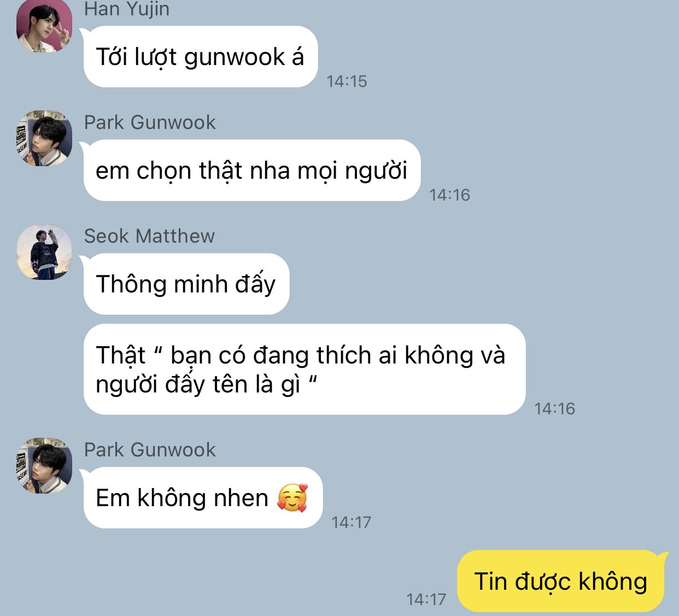Screen dimensions: 679x616
Task: Open Han Yujin's profile picture
Action: (x=44, y=26)
